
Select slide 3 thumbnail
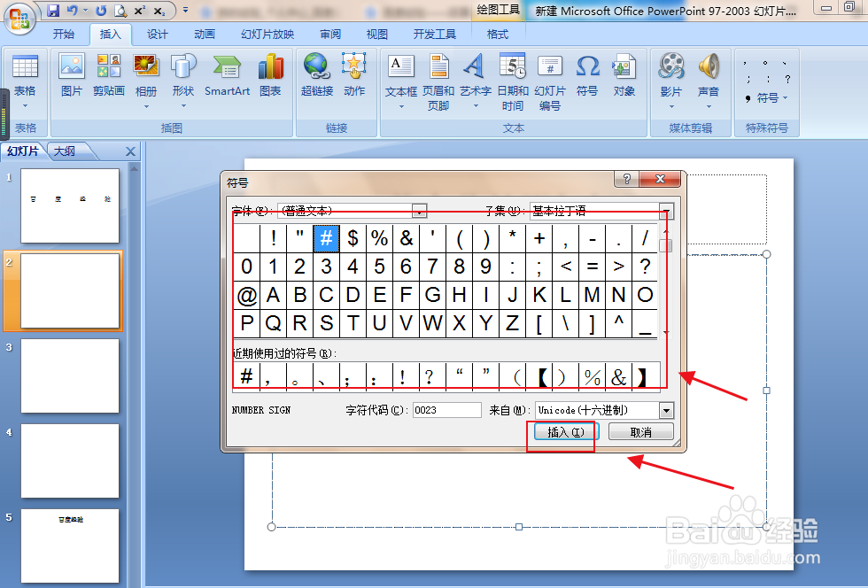pos(70,376)
